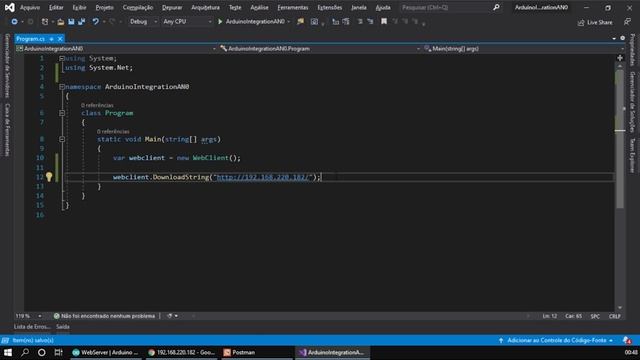Click the Windows taskbar search icon
This screenshot has height=360, width=640.
pyautogui.click(x=25, y=352)
